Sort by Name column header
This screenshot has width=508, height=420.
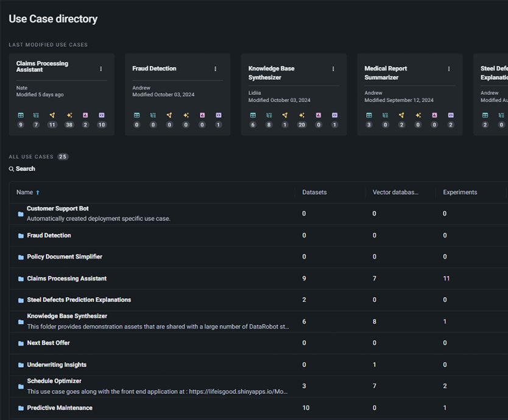tap(24, 192)
